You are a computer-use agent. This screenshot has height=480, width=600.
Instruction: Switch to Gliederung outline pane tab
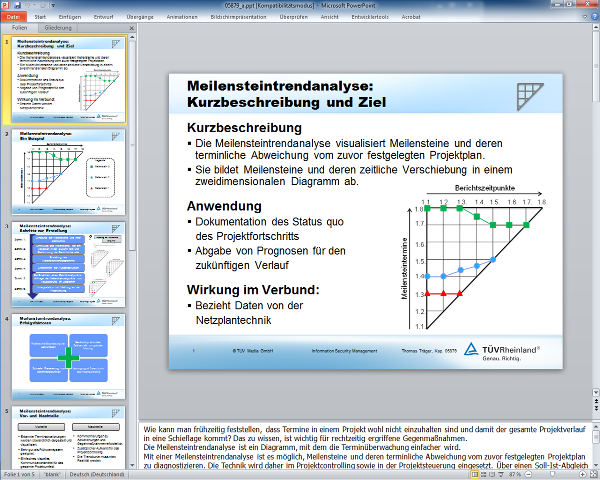(58, 28)
